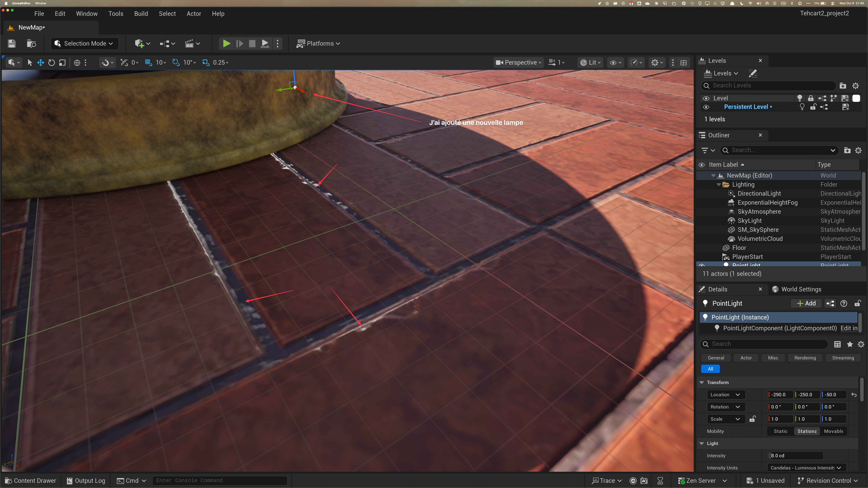This screenshot has width=868, height=488.
Task: Toggle rotation snapping icon
Action: point(176,63)
